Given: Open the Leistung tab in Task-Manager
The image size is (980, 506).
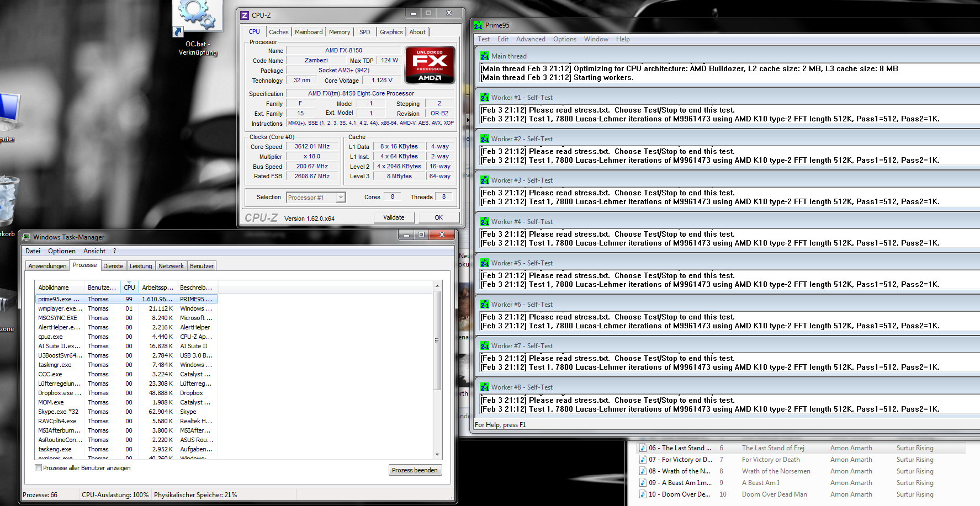Looking at the screenshot, I should [141, 266].
